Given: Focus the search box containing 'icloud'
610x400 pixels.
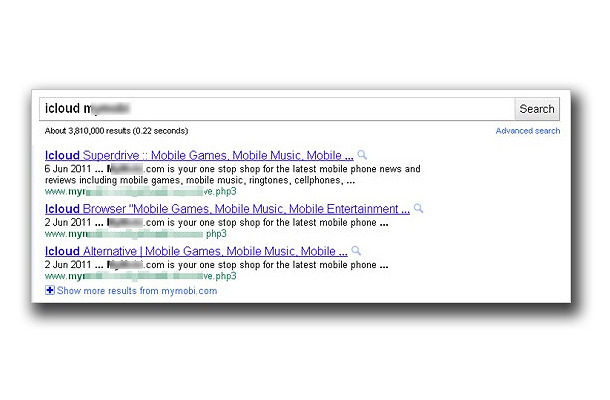Looking at the screenshot, I should point(277,109).
